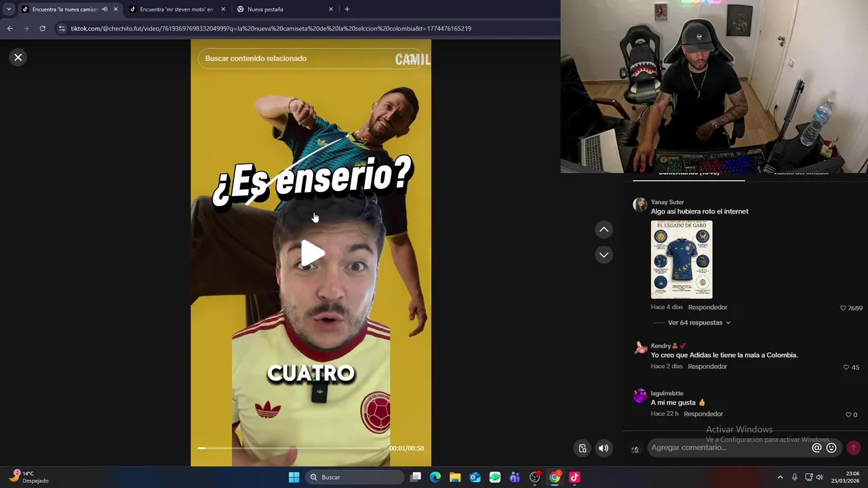Viewport: 868px width, 488px height.
Task: Open laguirrebtte username link
Action: (x=667, y=393)
